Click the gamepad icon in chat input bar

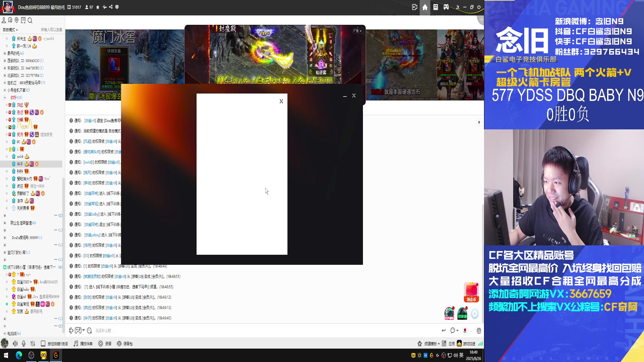(x=78, y=331)
